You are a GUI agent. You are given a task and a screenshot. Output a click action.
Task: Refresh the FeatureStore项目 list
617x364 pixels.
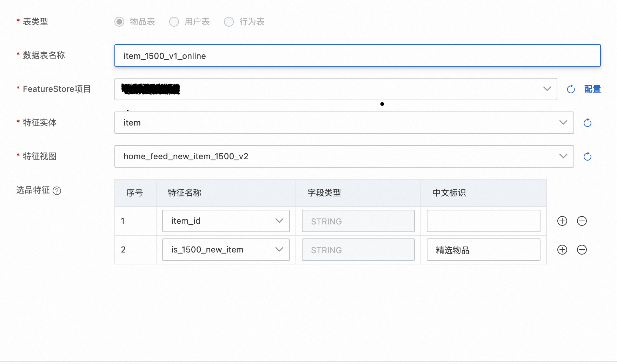click(571, 89)
